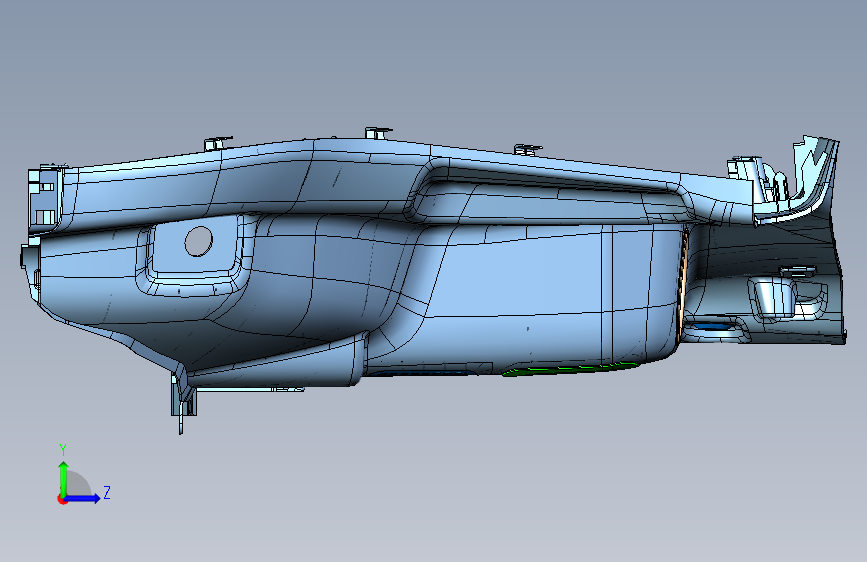Click the red X axis dot at triad origin
Screen dimensions: 867x562
pyautogui.click(x=62, y=499)
